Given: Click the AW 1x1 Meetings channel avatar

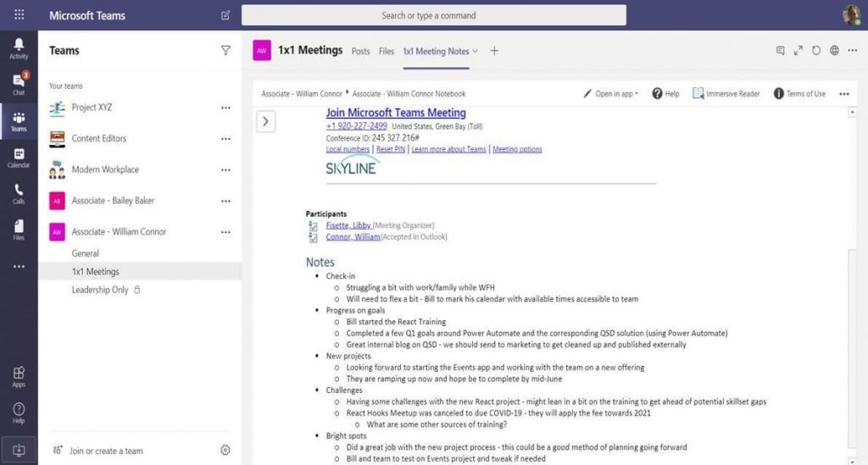Looking at the screenshot, I should [x=262, y=50].
